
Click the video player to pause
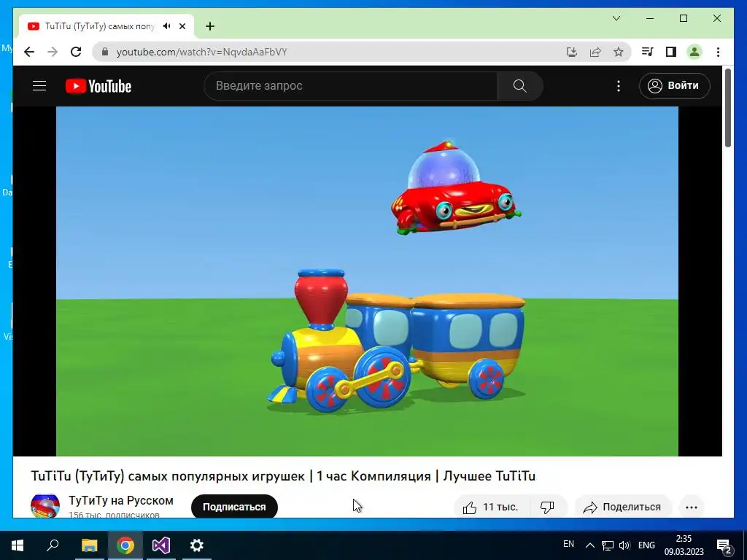coord(367,281)
